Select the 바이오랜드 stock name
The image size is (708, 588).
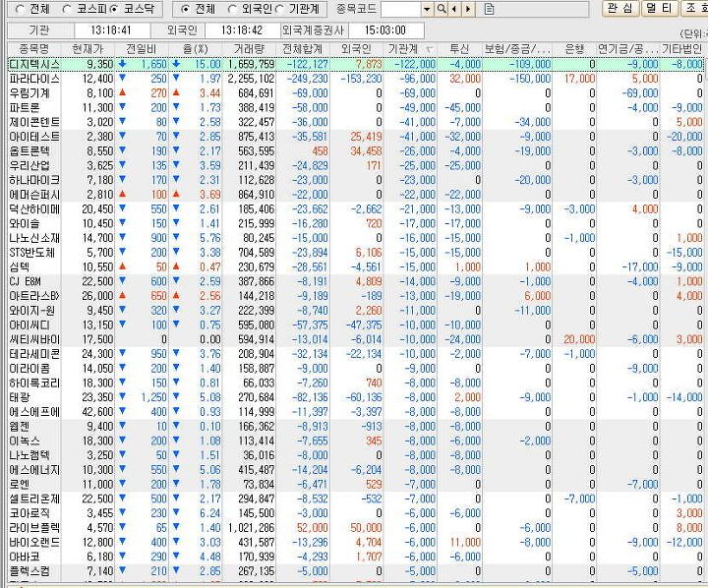pos(34,542)
